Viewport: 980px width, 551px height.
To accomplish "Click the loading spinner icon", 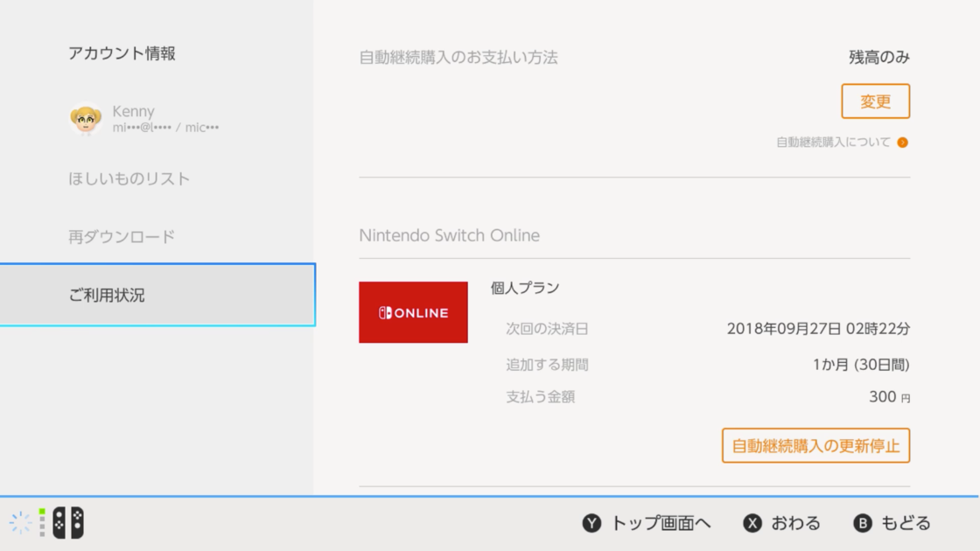I will [x=20, y=523].
